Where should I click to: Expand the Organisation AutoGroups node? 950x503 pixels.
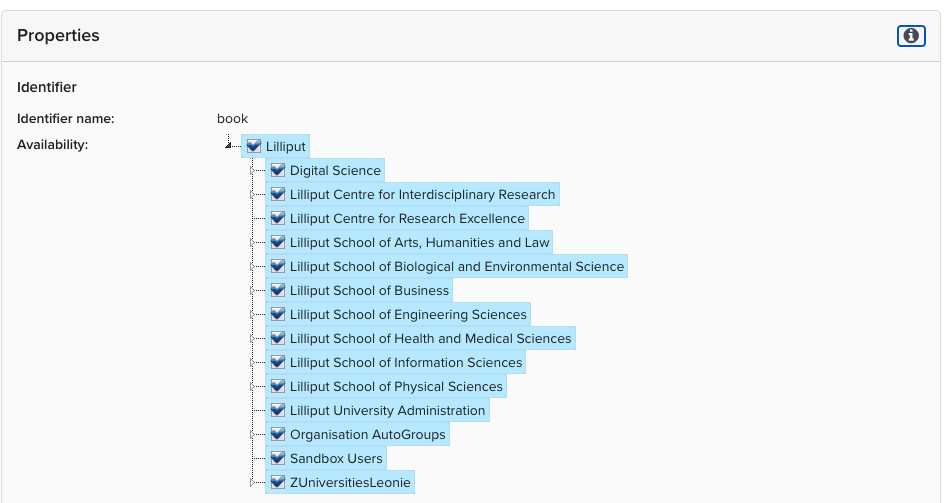tap(253, 435)
